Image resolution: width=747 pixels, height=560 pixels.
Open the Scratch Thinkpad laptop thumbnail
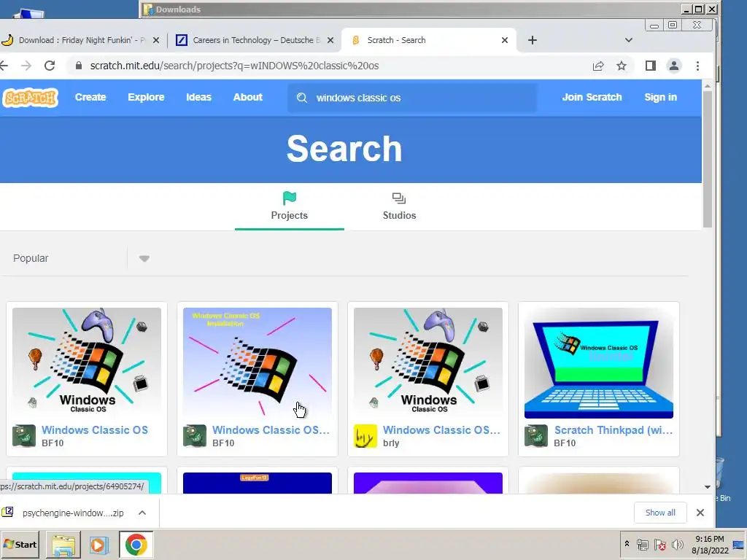click(x=599, y=363)
